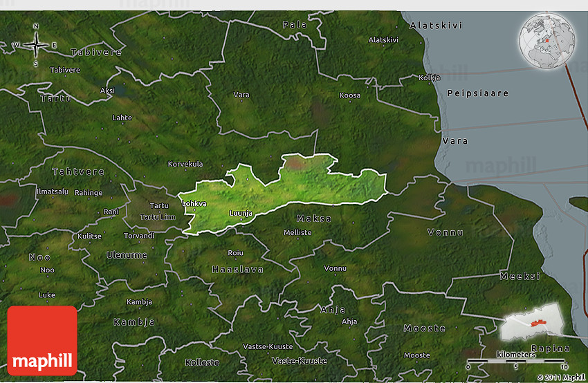The width and height of the screenshot is (588, 383).
Task: Click the Melliste town label
Action: pyautogui.click(x=298, y=233)
